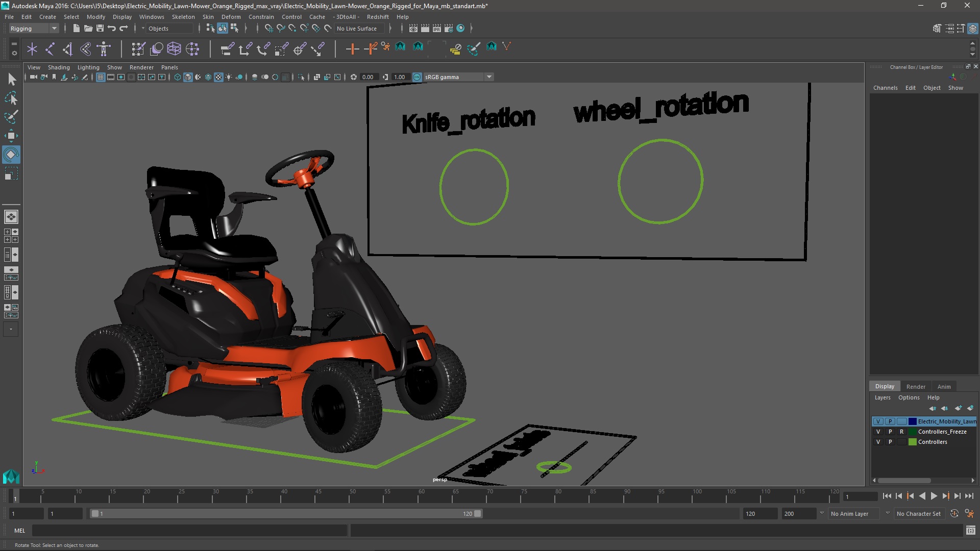
Task: Activate the Move tool
Action: point(11,136)
